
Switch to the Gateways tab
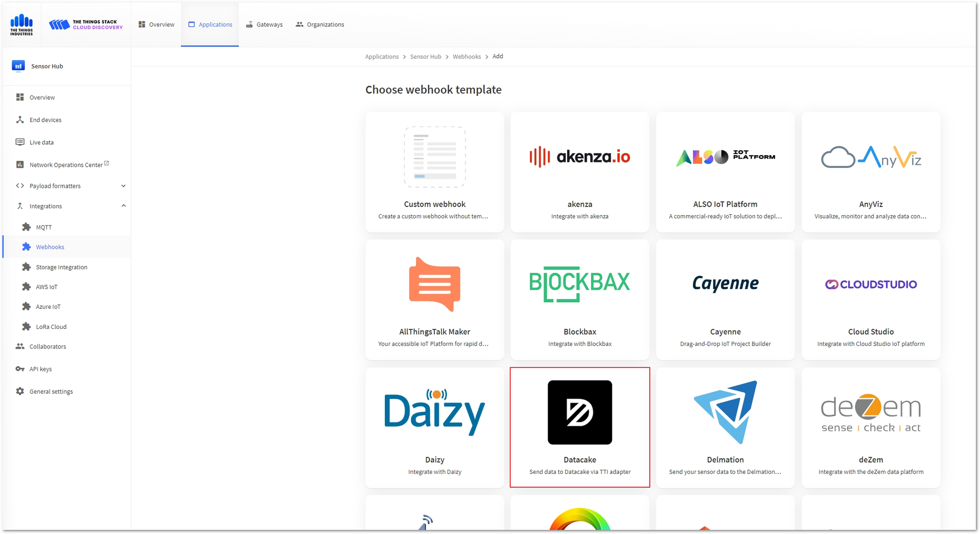264,24
